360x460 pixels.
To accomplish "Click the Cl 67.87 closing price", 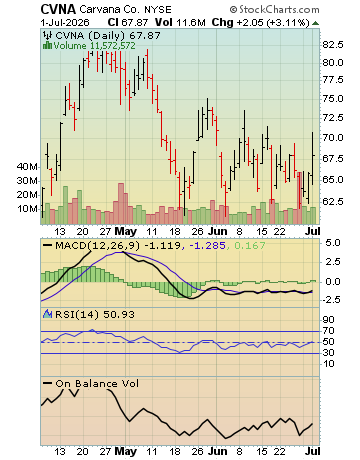I will tap(128, 23).
